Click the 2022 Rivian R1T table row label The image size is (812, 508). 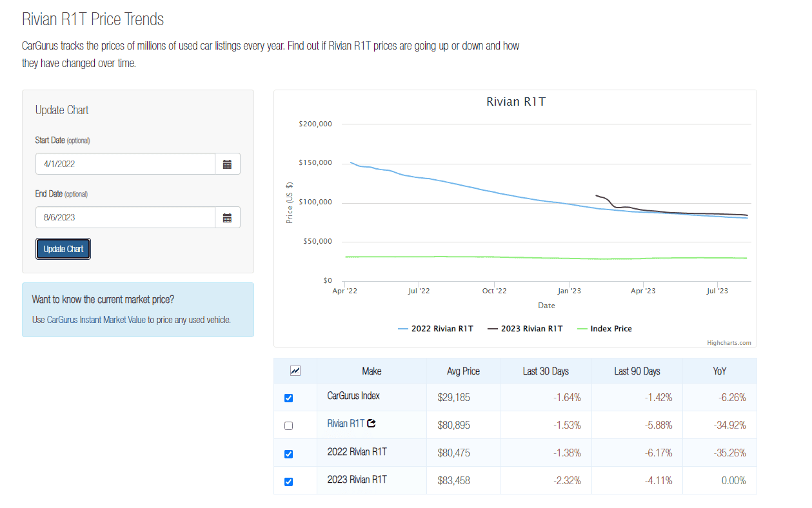pos(357,452)
